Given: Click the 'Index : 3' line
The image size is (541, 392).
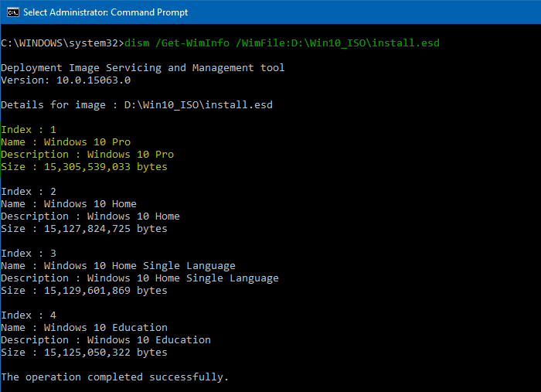Looking at the screenshot, I should pyautogui.click(x=29, y=254).
